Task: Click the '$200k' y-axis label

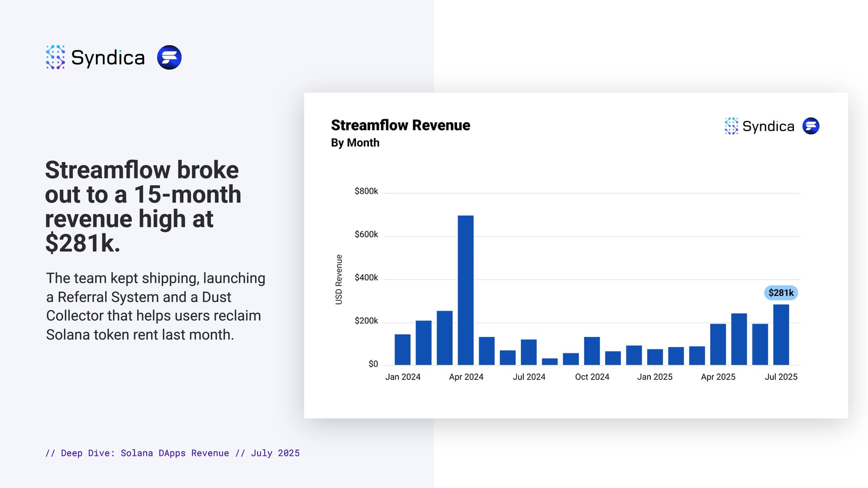Action: click(x=366, y=321)
